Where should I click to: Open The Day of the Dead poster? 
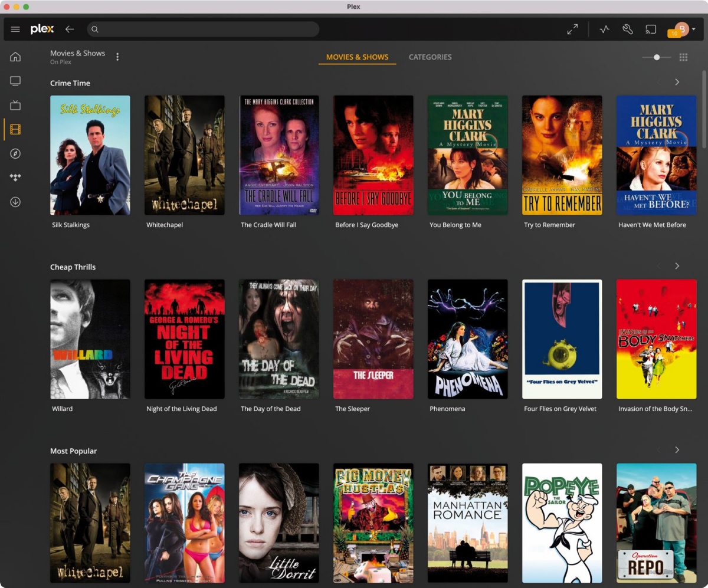point(279,339)
